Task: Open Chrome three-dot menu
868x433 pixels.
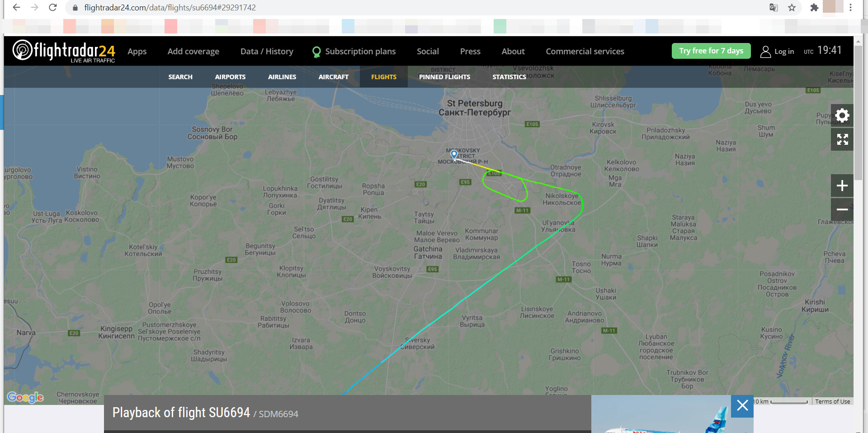Action: click(850, 8)
